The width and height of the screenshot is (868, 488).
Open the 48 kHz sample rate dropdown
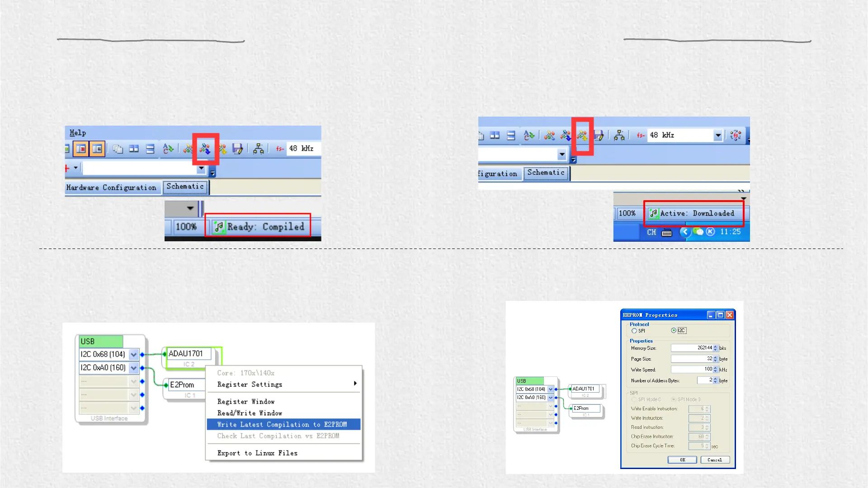(x=718, y=135)
